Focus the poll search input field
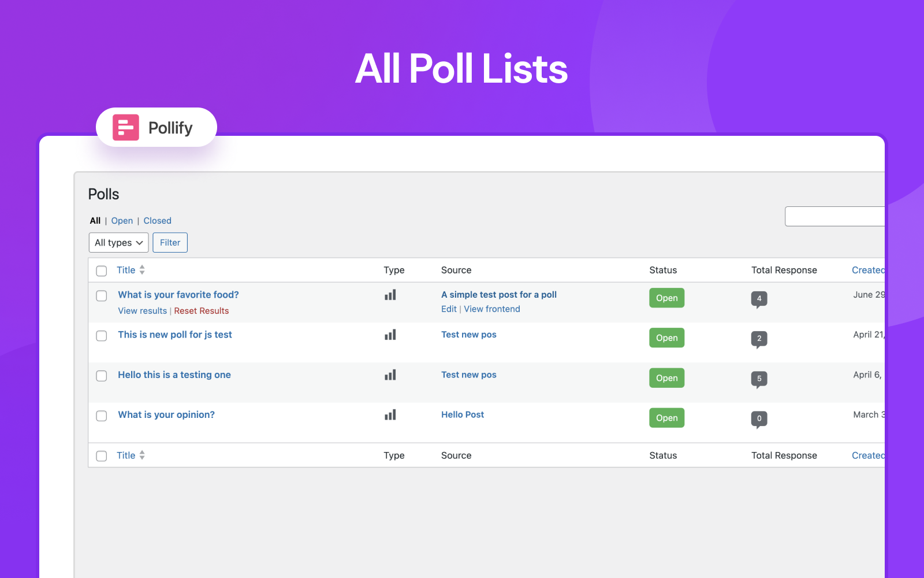 pos(835,216)
